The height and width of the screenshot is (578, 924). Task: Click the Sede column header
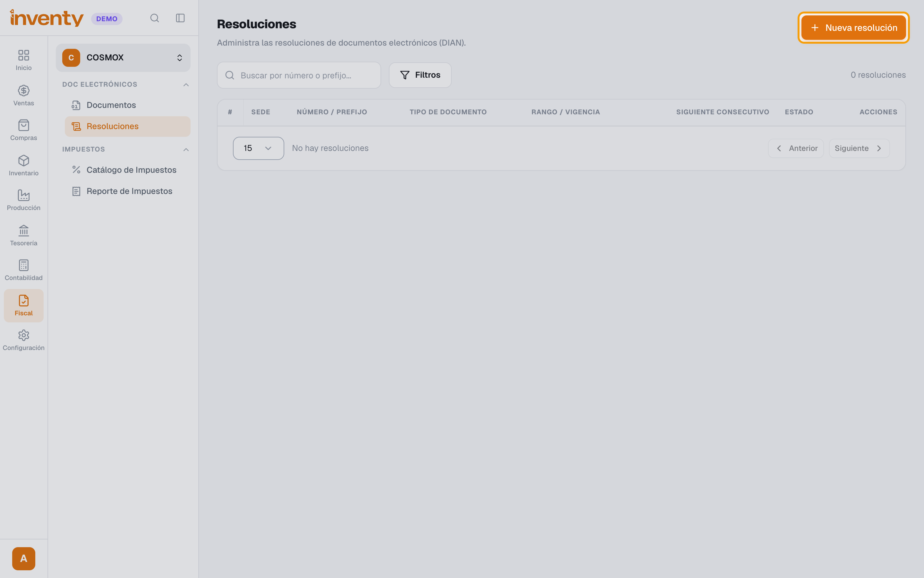pos(261,112)
